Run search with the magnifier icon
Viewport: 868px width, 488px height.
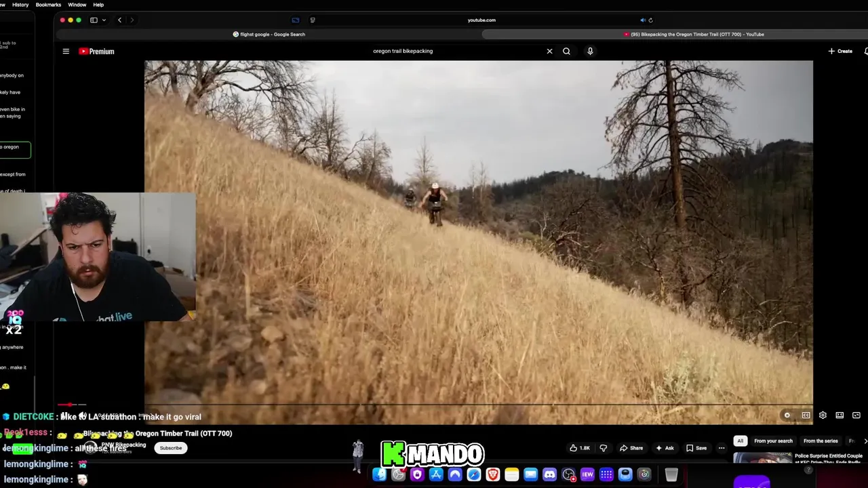[x=566, y=51]
